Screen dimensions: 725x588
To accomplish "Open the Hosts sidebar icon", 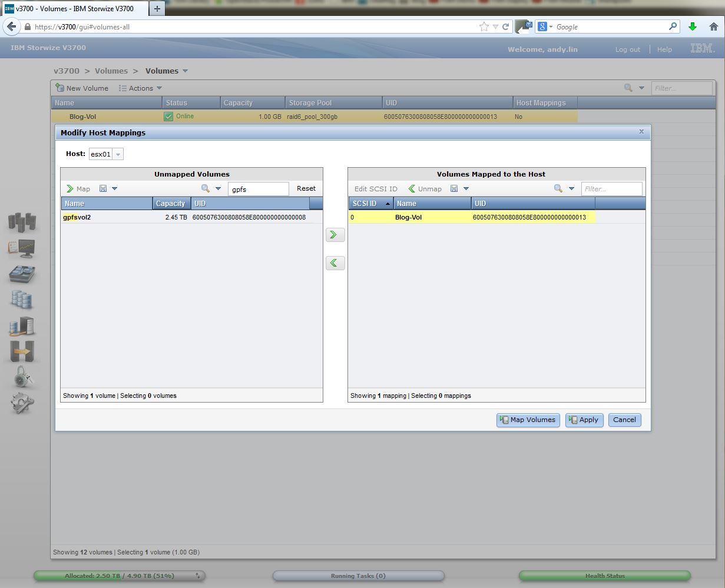I will pos(22,325).
